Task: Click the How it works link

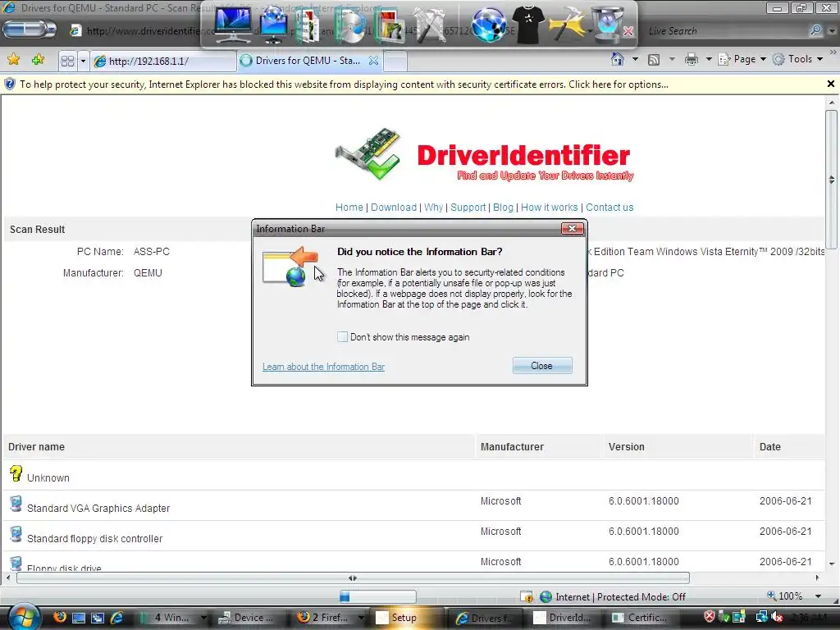Action: [549, 208]
